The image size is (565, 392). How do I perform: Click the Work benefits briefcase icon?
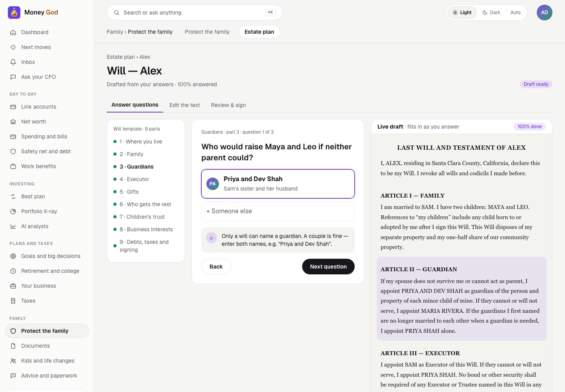pyautogui.click(x=13, y=167)
